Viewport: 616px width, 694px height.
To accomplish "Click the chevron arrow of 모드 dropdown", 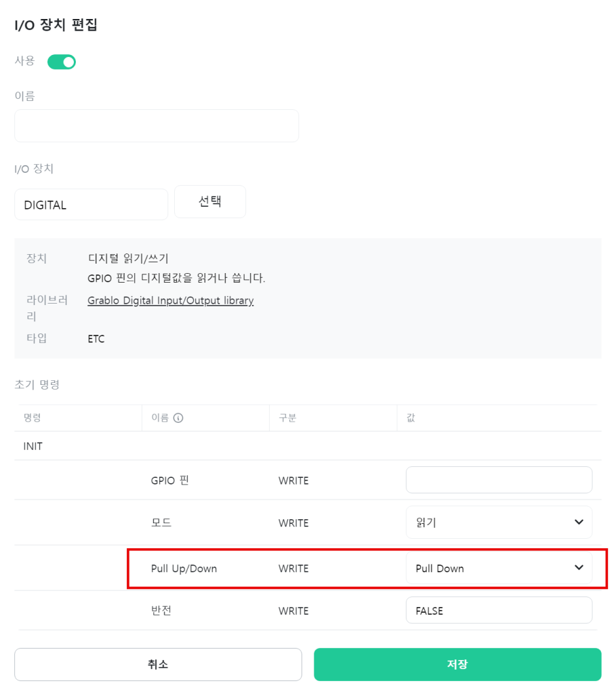I will [579, 523].
